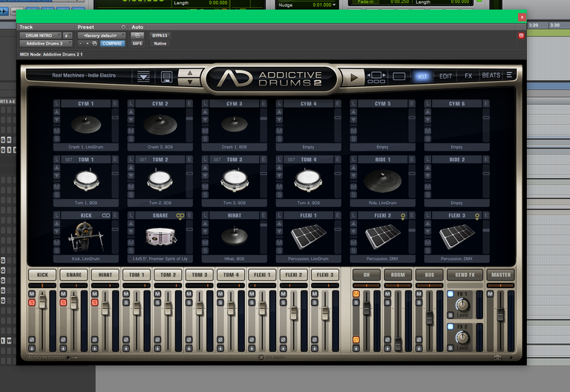Viewport: 570px width, 392px height.
Task: Select previous kitpiece with Tom 1's up arrow
Action: pyautogui.click(x=56, y=168)
